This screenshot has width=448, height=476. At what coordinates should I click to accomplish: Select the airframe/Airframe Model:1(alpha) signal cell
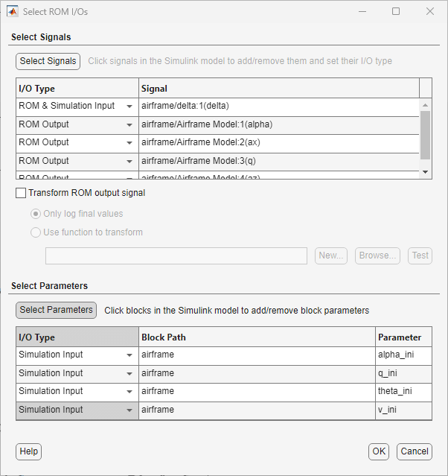pyautogui.click(x=279, y=125)
